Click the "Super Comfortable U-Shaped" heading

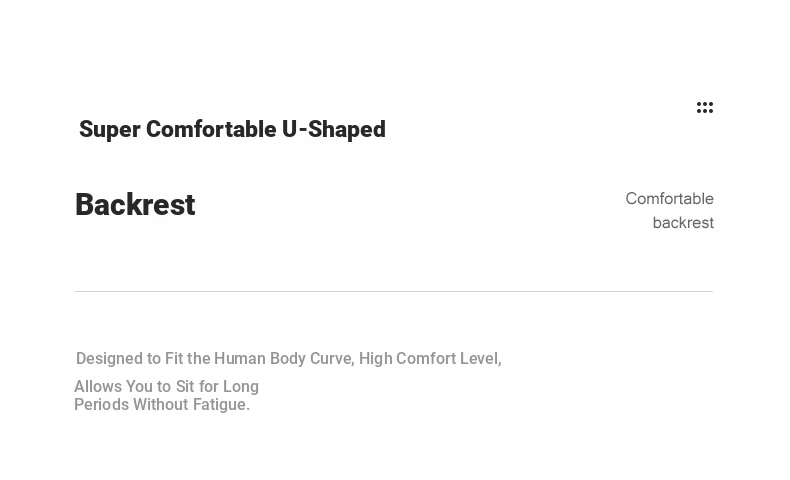(x=232, y=130)
